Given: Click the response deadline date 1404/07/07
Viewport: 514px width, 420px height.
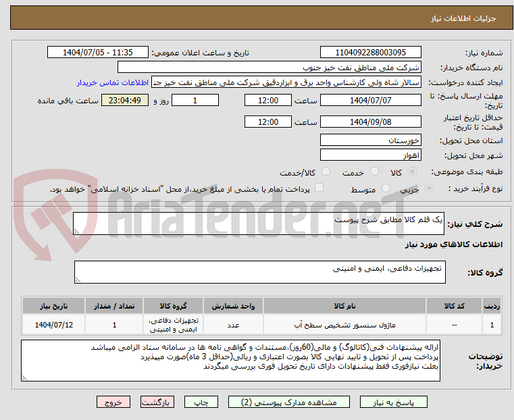Looking at the screenshot, I should pyautogui.click(x=370, y=100).
